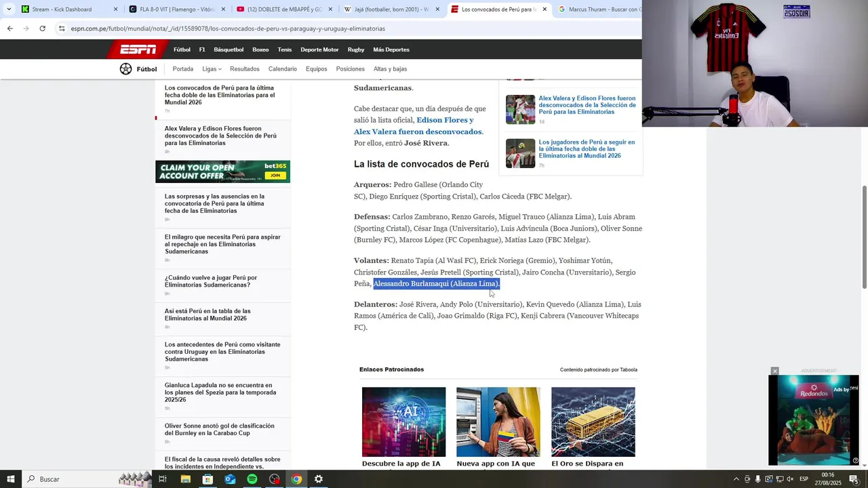Open Básquetbol in ESPN top menu
This screenshot has width=868, height=488.
coord(229,49)
